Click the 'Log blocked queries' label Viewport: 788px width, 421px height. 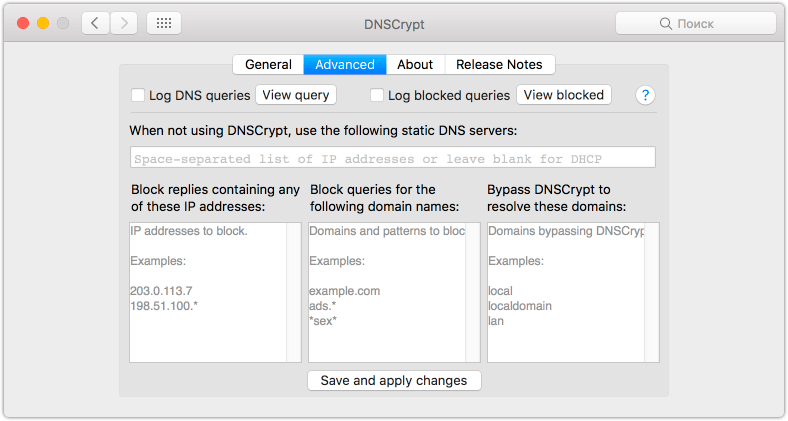449,95
